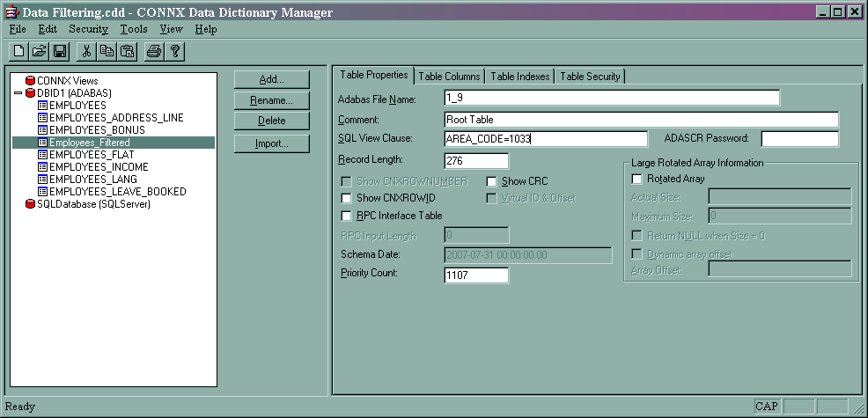Screen dimensions: 868x418
Task: Check the RPC Interface Table box
Action: [347, 216]
